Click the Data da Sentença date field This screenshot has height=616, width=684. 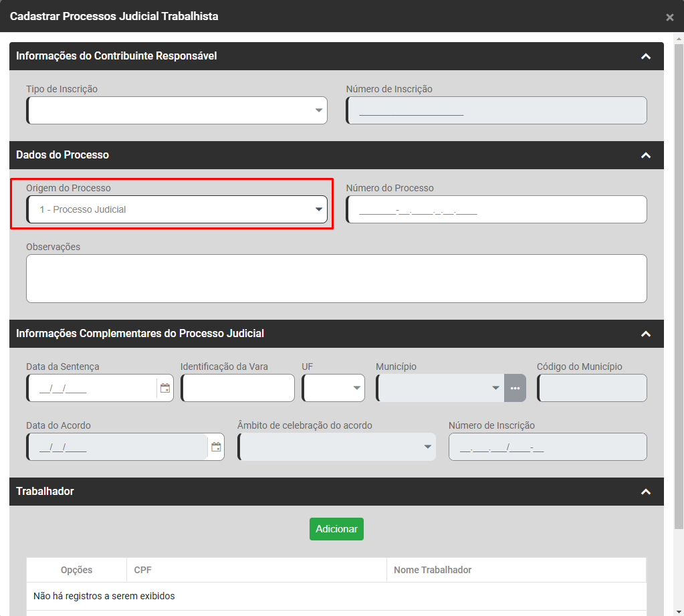coord(92,388)
